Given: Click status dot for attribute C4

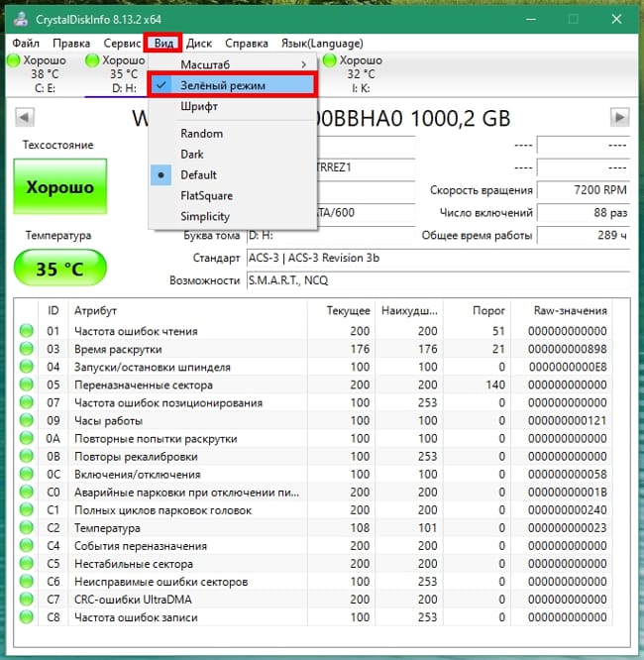Looking at the screenshot, I should 27,545.
